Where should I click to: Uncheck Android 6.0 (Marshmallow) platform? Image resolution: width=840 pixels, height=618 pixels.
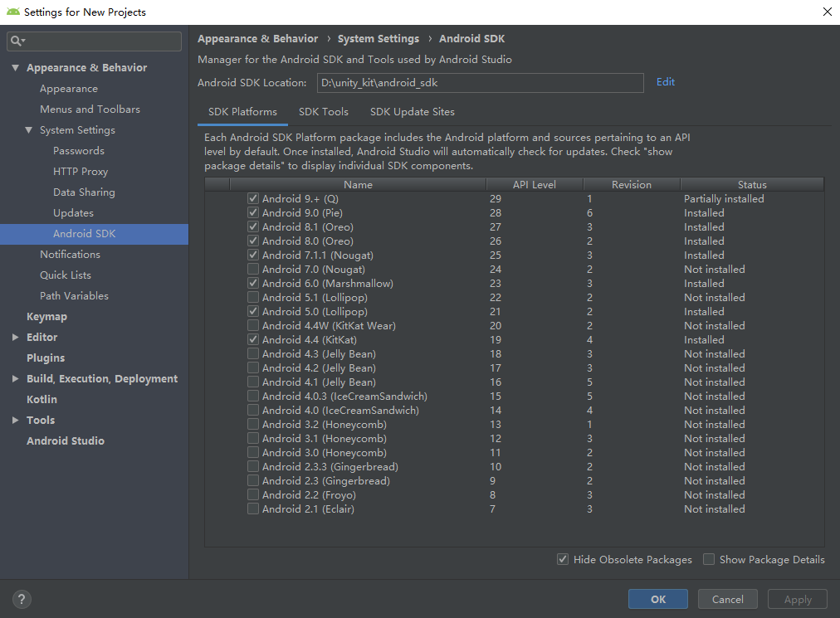coord(253,284)
